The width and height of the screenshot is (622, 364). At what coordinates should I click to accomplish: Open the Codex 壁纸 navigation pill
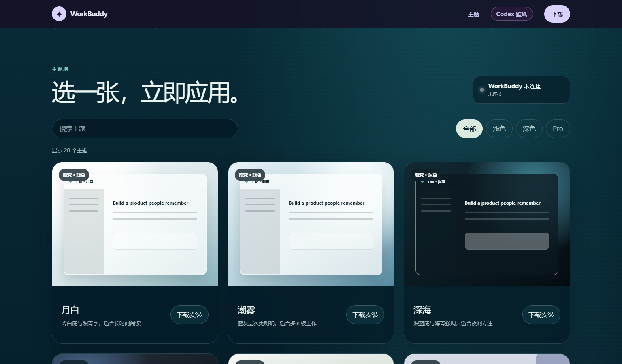pyautogui.click(x=512, y=14)
